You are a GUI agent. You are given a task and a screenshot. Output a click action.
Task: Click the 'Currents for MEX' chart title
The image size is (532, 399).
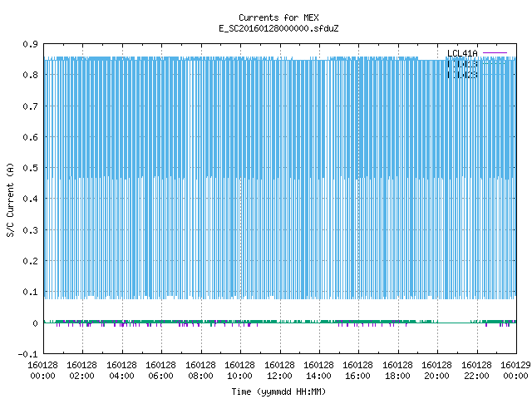278,17
